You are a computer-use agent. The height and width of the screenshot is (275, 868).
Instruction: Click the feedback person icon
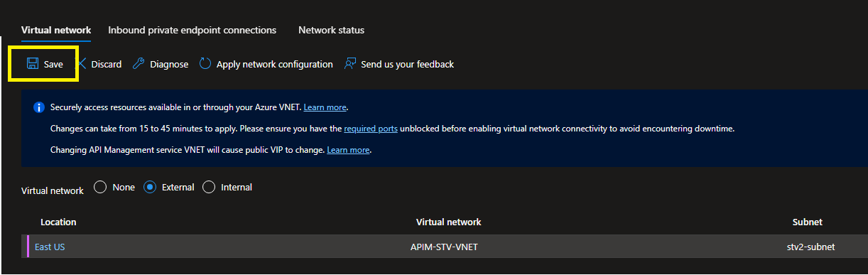pos(349,64)
